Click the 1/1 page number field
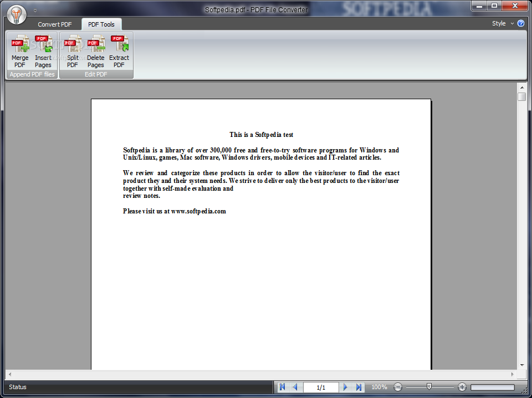532x398 pixels. click(x=321, y=387)
